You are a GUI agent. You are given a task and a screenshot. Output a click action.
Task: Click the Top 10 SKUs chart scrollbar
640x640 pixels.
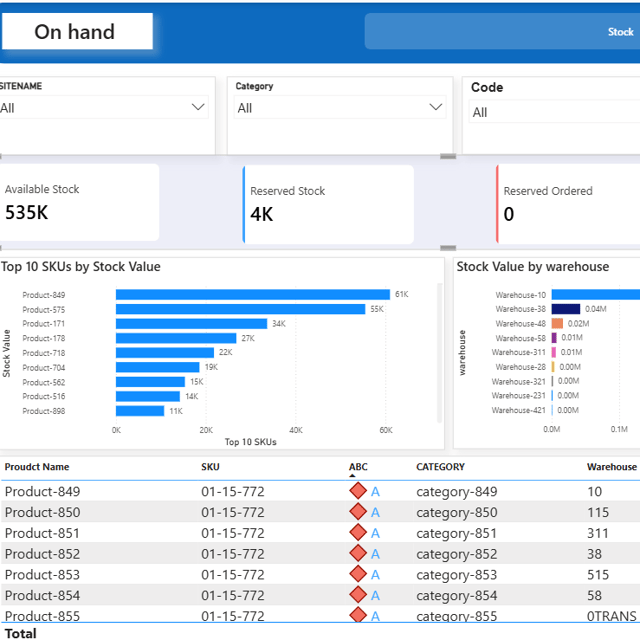tap(440, 353)
